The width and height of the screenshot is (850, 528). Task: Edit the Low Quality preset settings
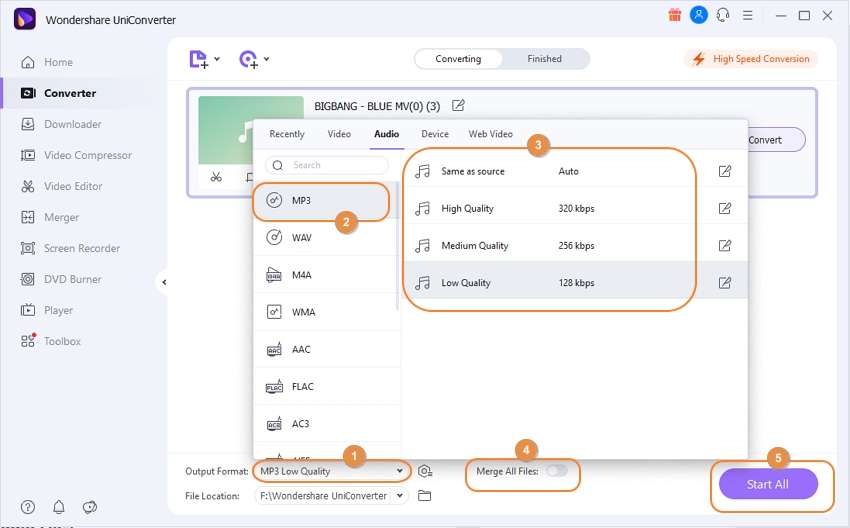coord(724,282)
